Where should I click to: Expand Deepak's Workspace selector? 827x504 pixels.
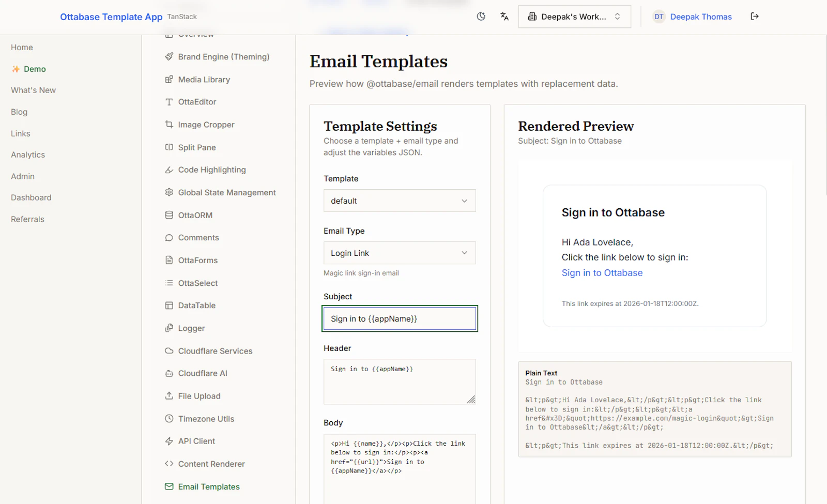click(574, 16)
